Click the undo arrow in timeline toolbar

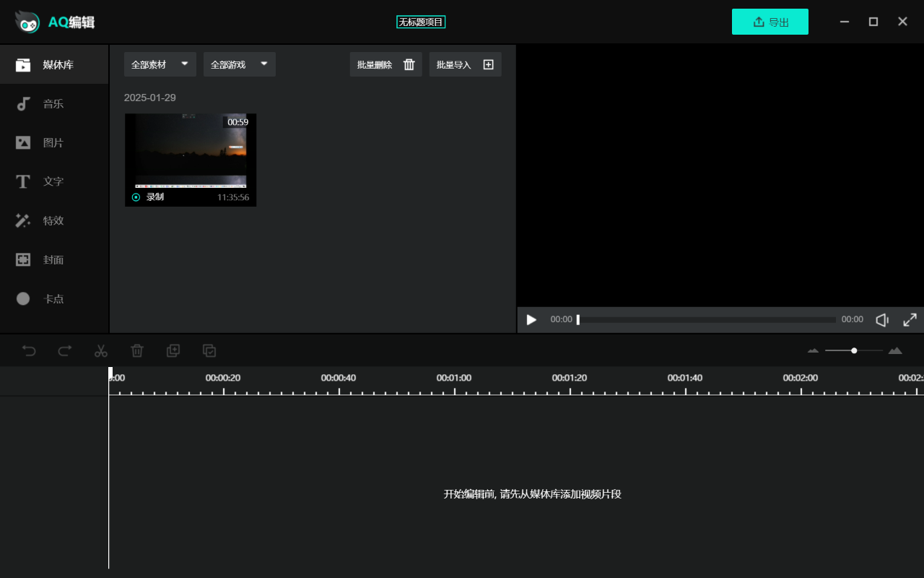(29, 350)
